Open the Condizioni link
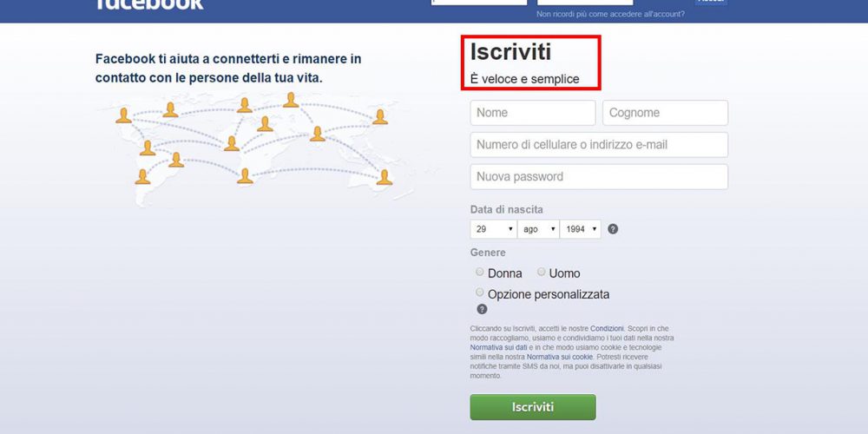Image resolution: width=868 pixels, height=434 pixels. [608, 328]
